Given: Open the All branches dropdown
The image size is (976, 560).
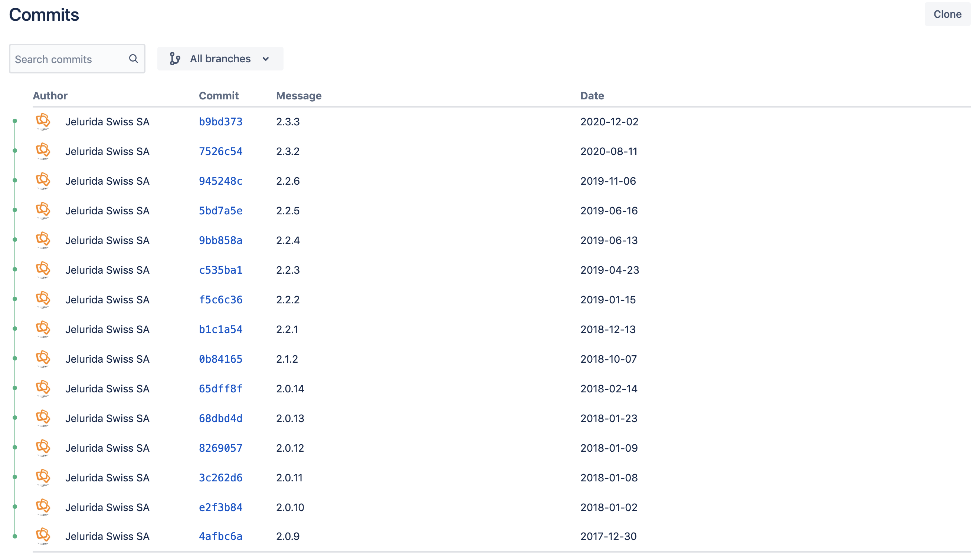Looking at the screenshot, I should tap(220, 59).
